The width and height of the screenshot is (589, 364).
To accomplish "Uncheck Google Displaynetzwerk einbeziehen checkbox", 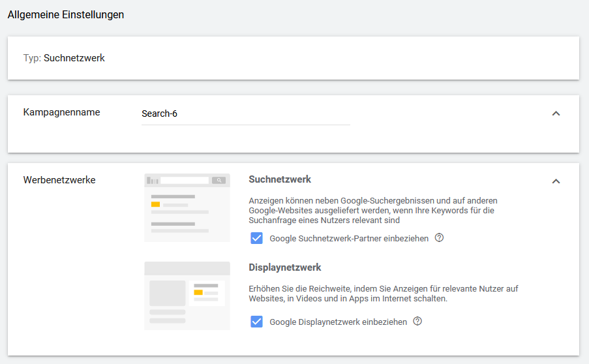I will [257, 322].
